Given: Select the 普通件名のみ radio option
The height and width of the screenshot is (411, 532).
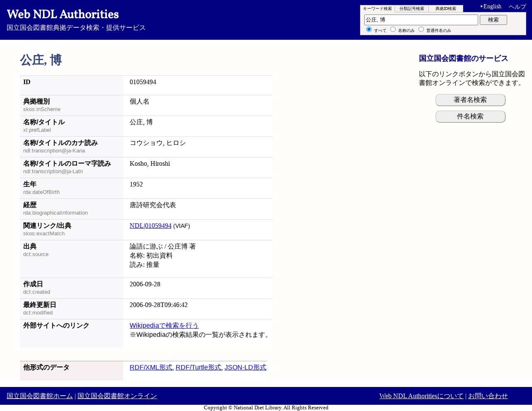Looking at the screenshot, I should pos(421,29).
